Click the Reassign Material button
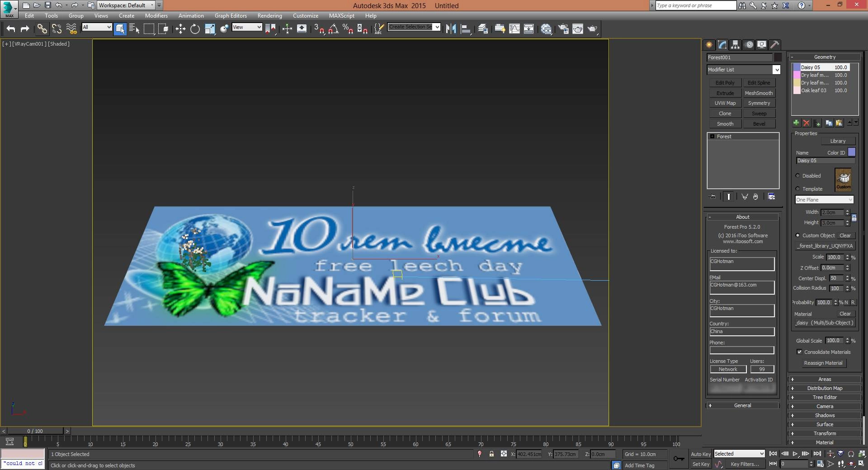This screenshot has width=868, height=470. tap(823, 363)
